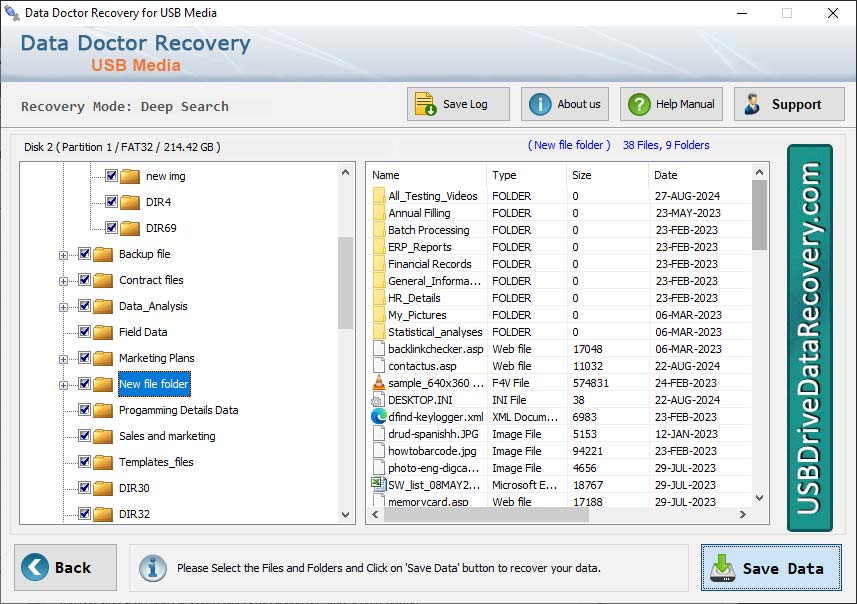Expand the Data_Analysis folder node
The image size is (857, 604).
click(x=63, y=306)
